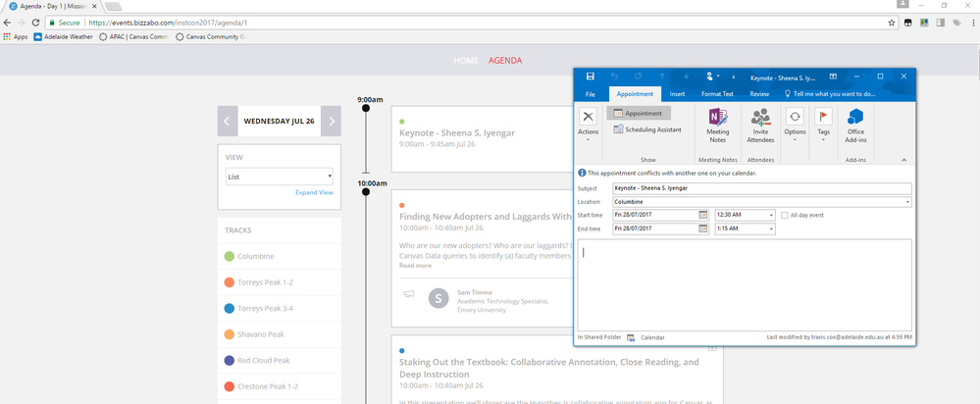Open the HOME navigation link

click(x=465, y=60)
